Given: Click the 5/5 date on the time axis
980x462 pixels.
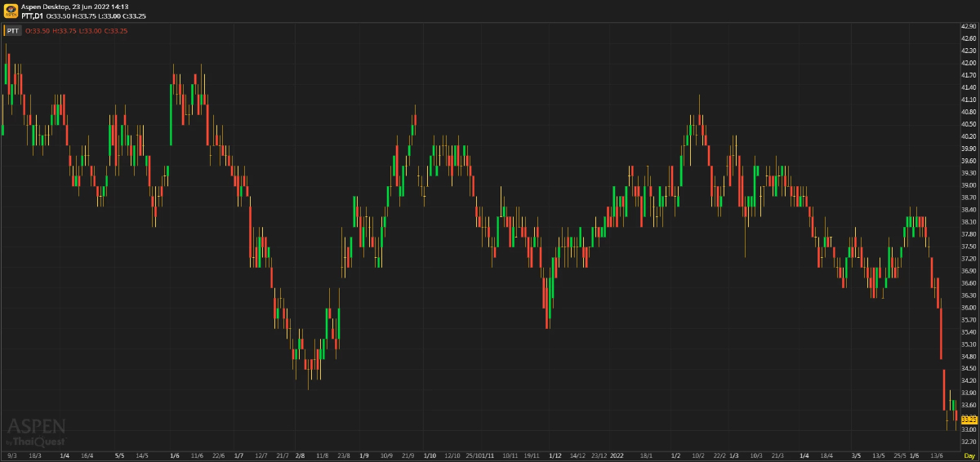Looking at the screenshot, I should 120,455.
